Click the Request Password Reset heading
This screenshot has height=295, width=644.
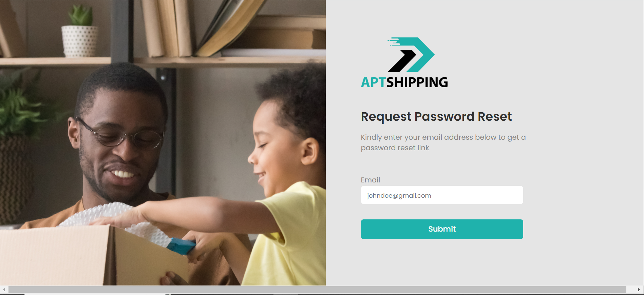pyautogui.click(x=436, y=117)
